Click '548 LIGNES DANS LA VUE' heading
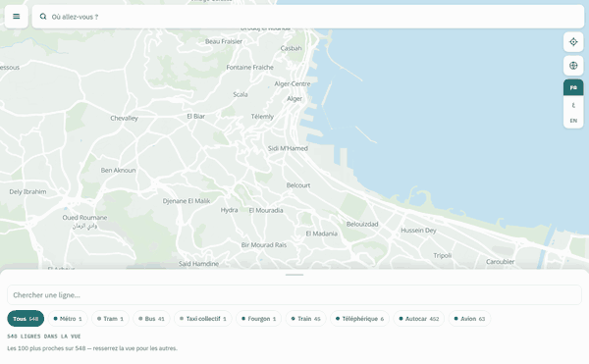589x364 pixels. 44,337
